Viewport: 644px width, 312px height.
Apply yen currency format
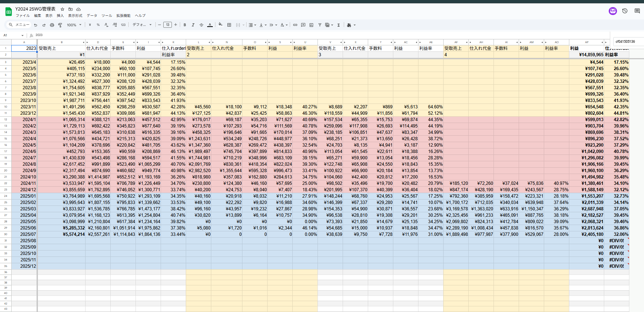coord(90,25)
